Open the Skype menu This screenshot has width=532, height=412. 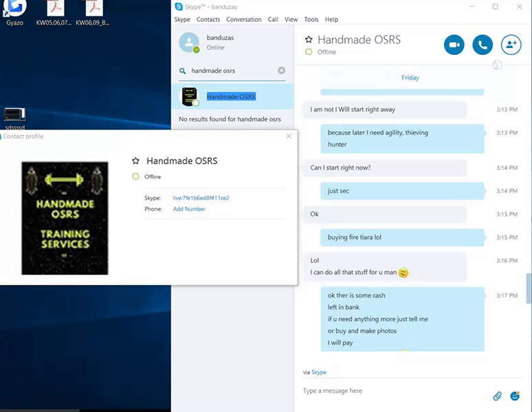pos(182,20)
